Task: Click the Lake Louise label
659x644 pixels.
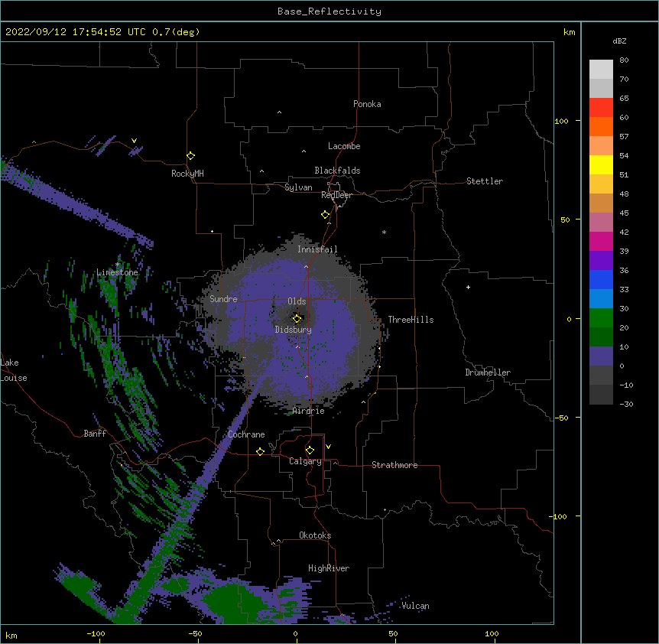Action: [x=14, y=370]
